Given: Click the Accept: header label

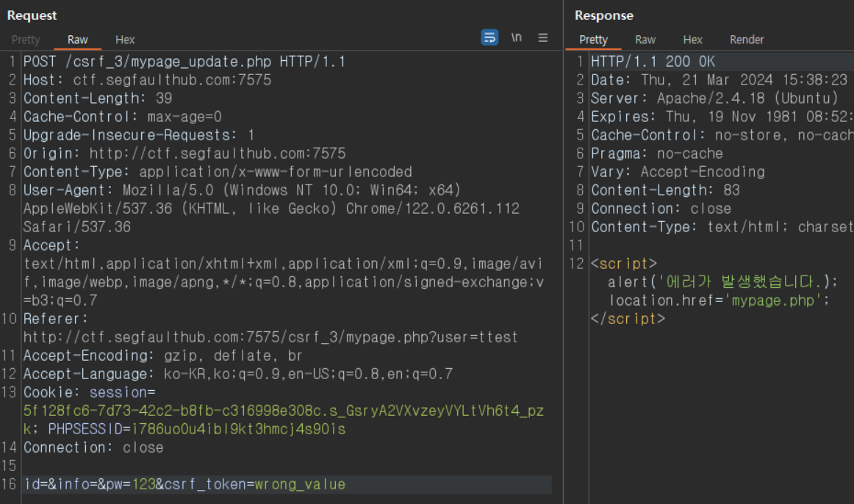Looking at the screenshot, I should point(51,245).
